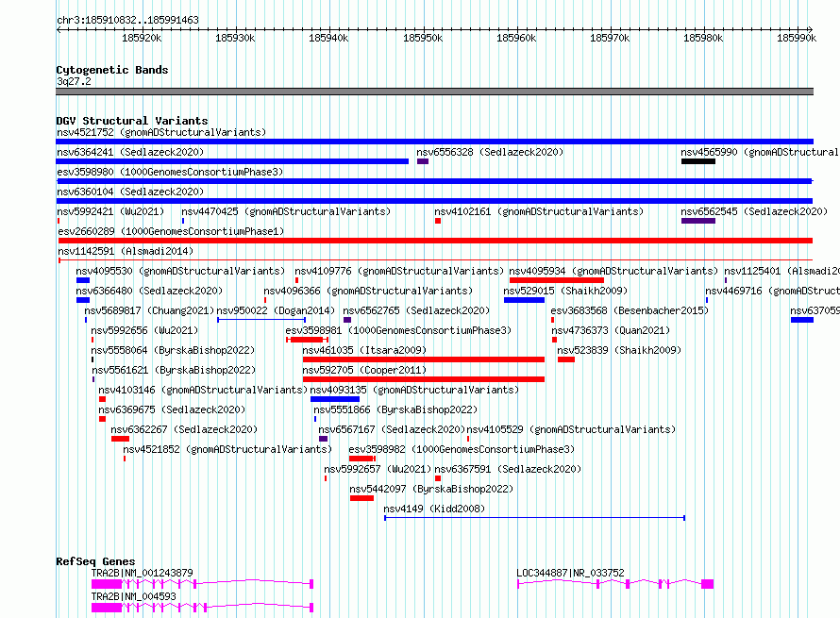Open nsv5992657 (Wu2021) label
840x618 pixels.
pos(378,469)
